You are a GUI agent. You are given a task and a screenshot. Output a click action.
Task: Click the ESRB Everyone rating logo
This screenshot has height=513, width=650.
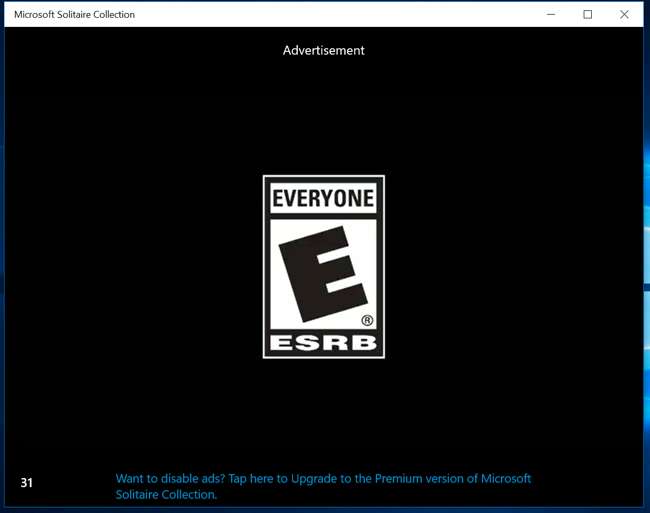tap(323, 266)
